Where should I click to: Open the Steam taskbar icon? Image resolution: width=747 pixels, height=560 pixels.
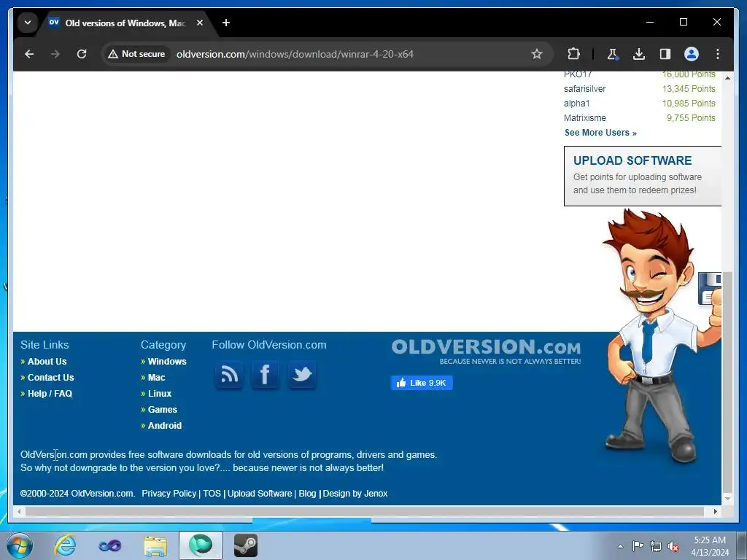[246, 545]
